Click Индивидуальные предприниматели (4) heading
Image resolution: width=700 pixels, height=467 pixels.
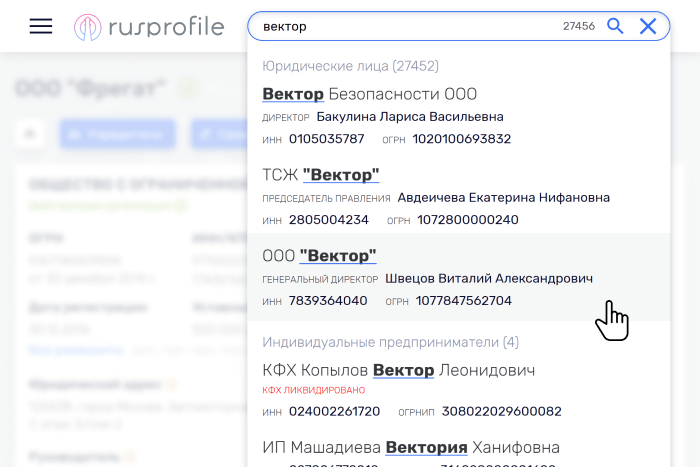pyautogui.click(x=391, y=342)
